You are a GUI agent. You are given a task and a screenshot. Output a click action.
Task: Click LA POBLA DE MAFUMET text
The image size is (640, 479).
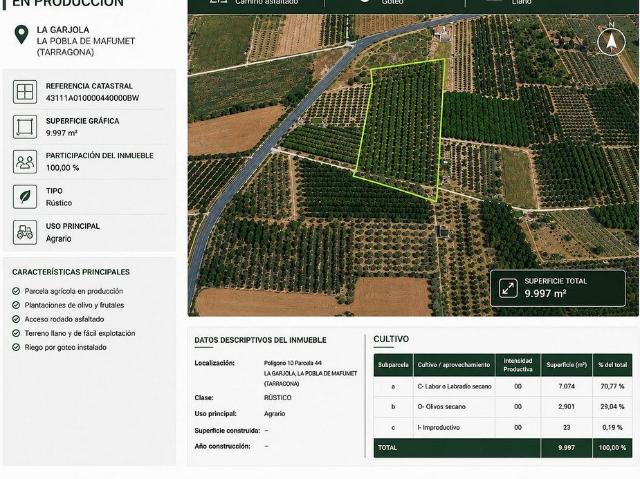click(x=86, y=41)
